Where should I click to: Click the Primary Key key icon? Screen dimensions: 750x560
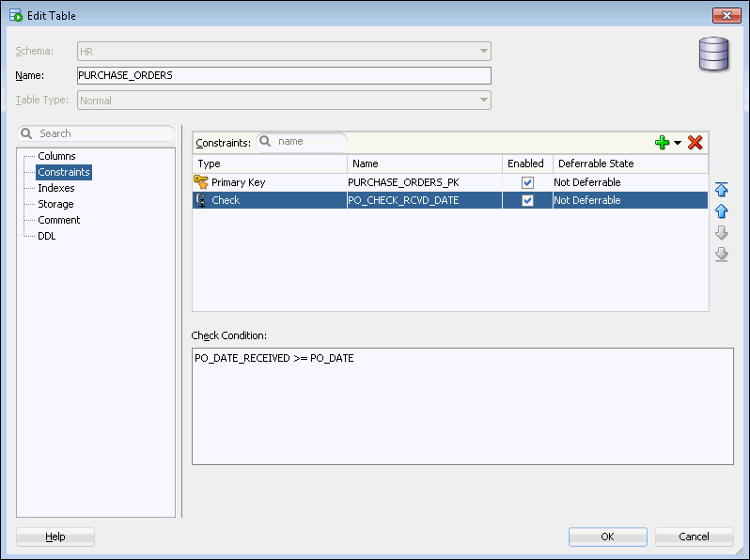(200, 182)
